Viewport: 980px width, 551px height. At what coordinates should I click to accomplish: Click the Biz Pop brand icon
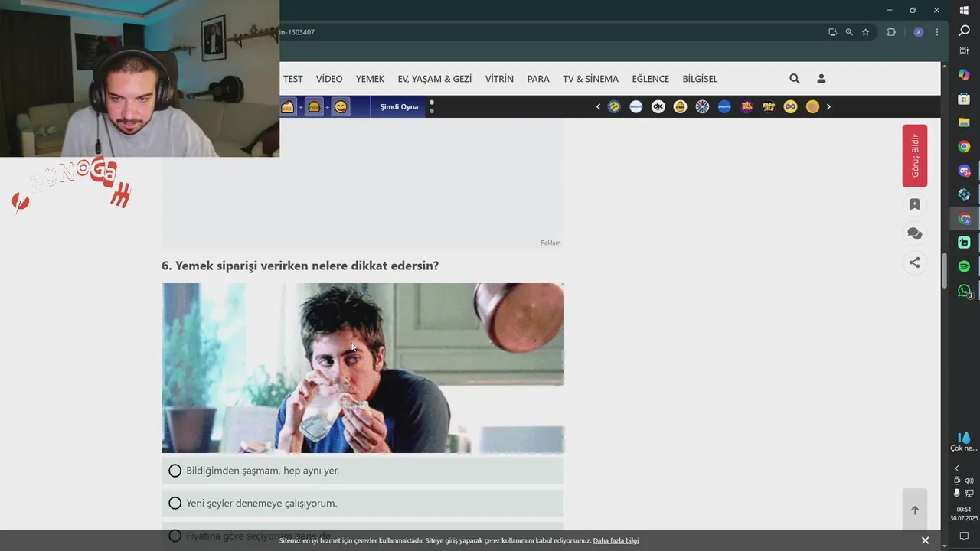746,106
